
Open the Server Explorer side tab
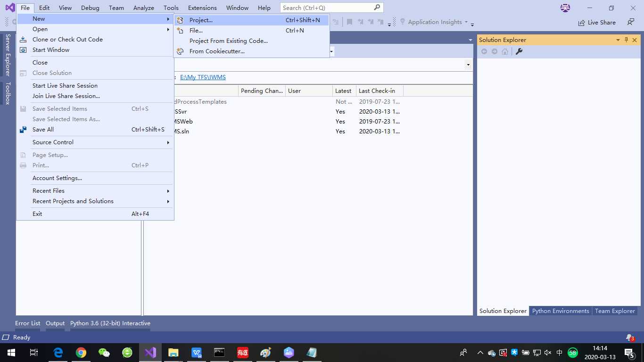point(8,55)
